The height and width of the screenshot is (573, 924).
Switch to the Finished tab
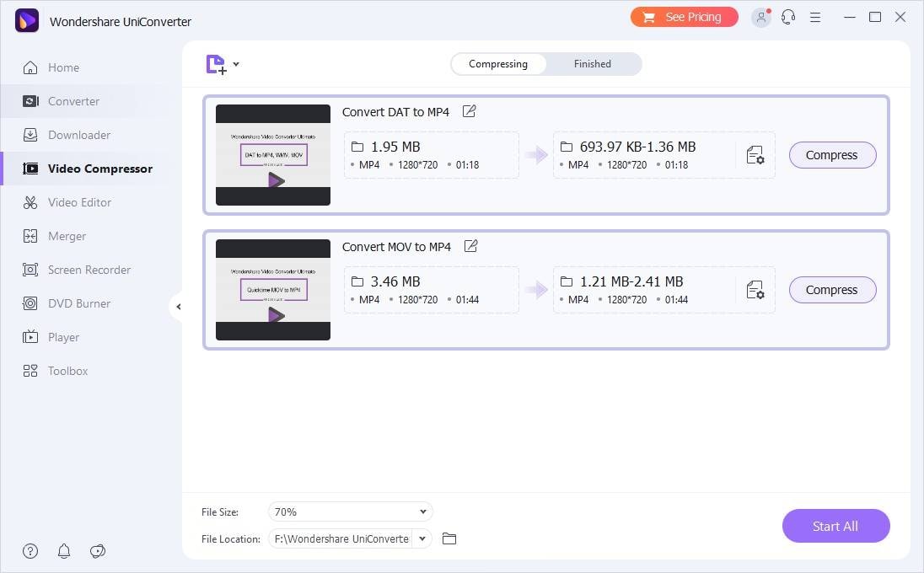[593, 63]
